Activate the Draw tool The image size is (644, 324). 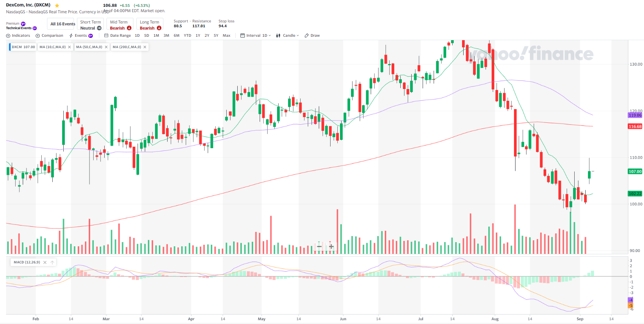click(312, 36)
